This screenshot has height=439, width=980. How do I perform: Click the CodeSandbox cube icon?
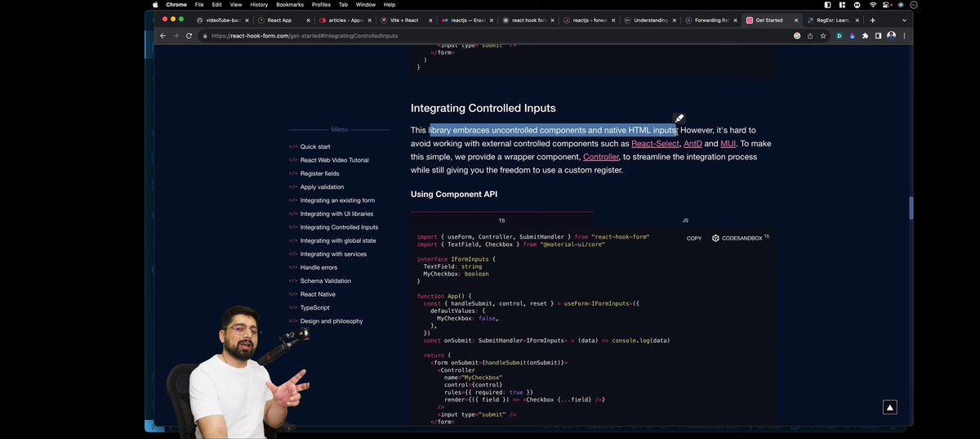715,239
